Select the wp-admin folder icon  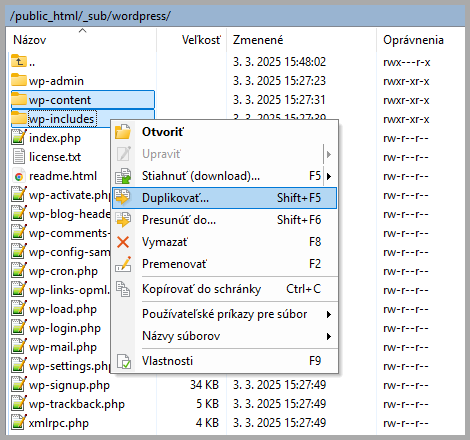tap(19, 80)
